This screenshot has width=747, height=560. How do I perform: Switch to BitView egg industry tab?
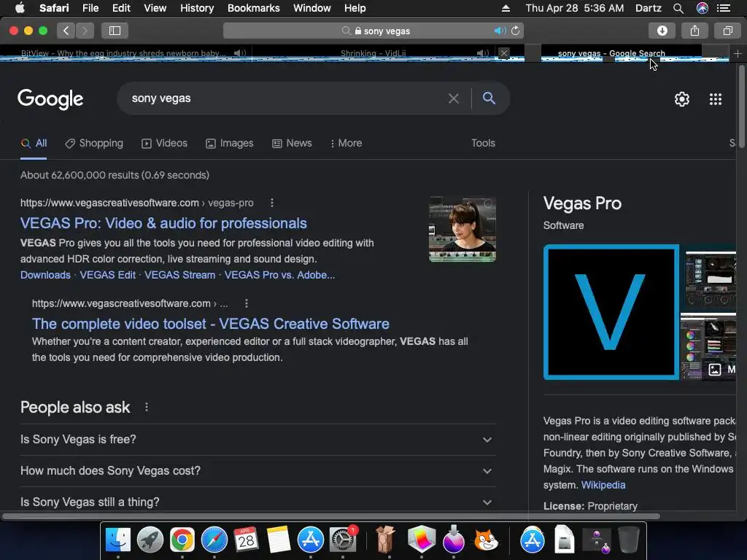[125, 53]
